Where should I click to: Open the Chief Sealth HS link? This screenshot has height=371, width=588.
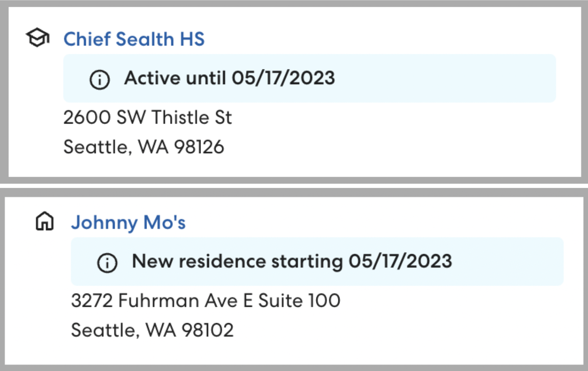pyautogui.click(x=134, y=39)
